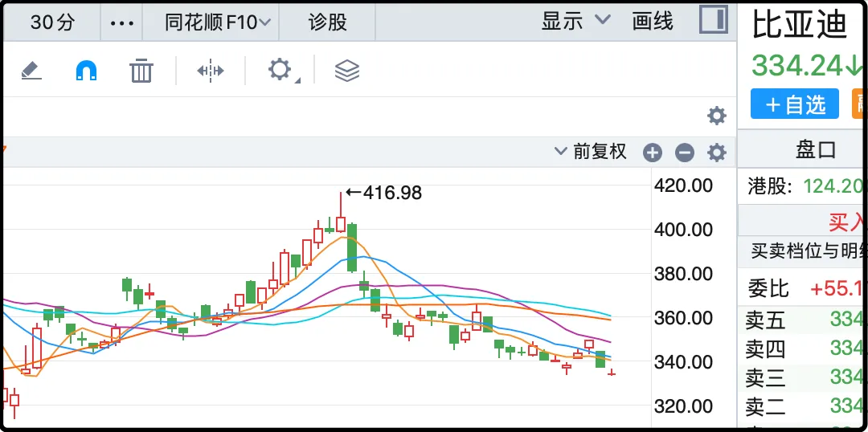This screenshot has width=868, height=432.
Task: Switch to the 盘口 tab
Action: click(x=816, y=149)
